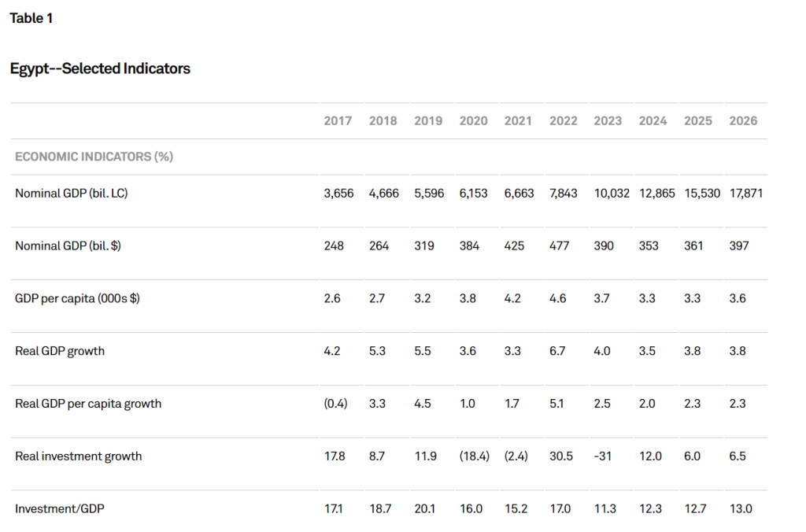Select the Egypt--Selected Indicators heading
806x532 pixels.
[100, 68]
